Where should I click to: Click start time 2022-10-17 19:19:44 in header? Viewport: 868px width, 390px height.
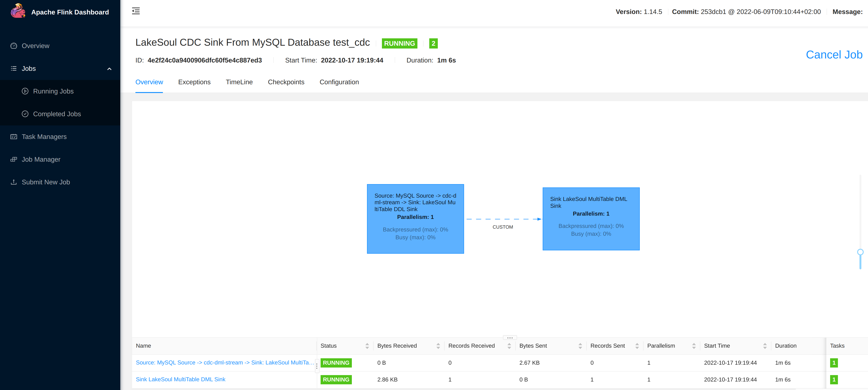click(x=352, y=60)
